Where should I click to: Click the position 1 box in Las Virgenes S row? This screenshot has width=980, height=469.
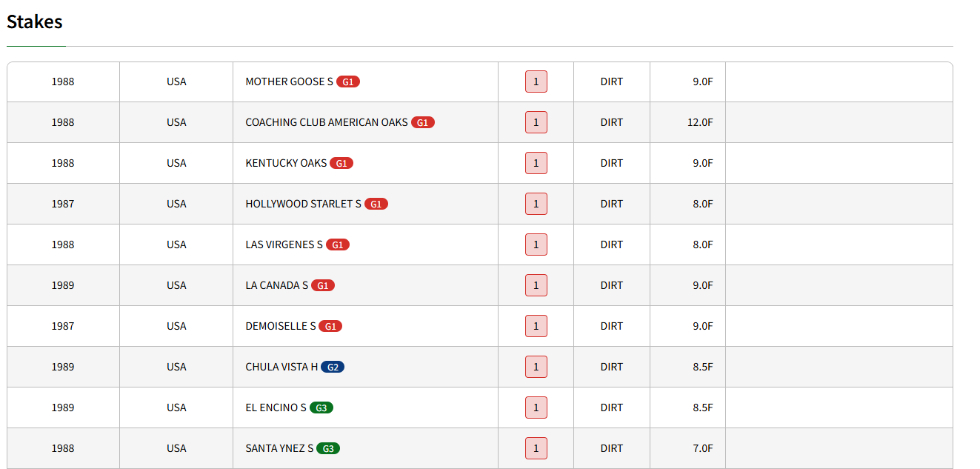(x=536, y=245)
